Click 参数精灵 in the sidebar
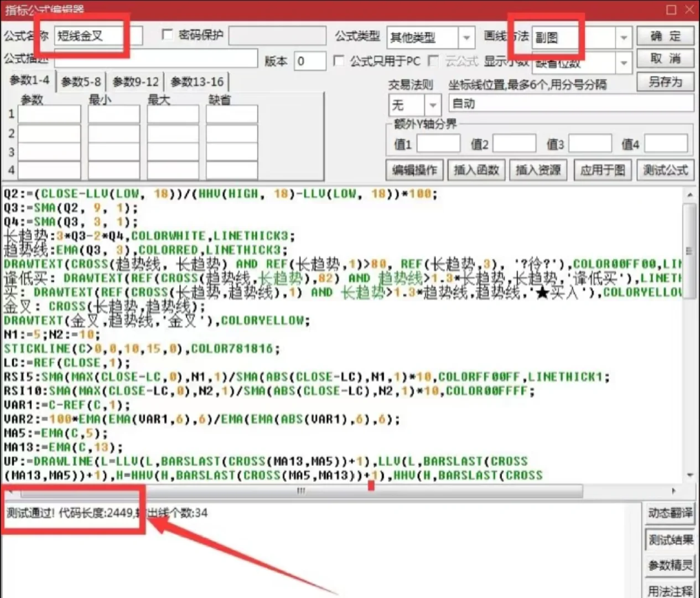Image resolution: width=700 pixels, height=598 pixels. point(669,565)
